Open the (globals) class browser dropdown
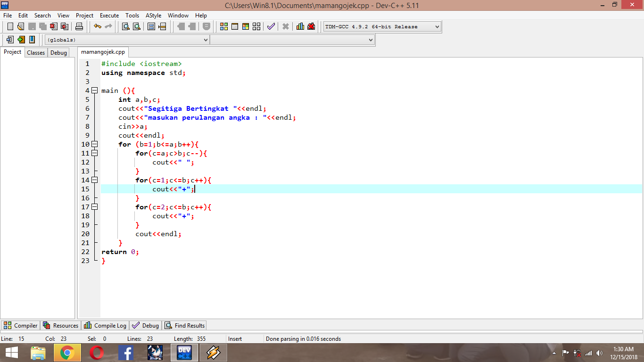644x362 pixels. point(206,40)
